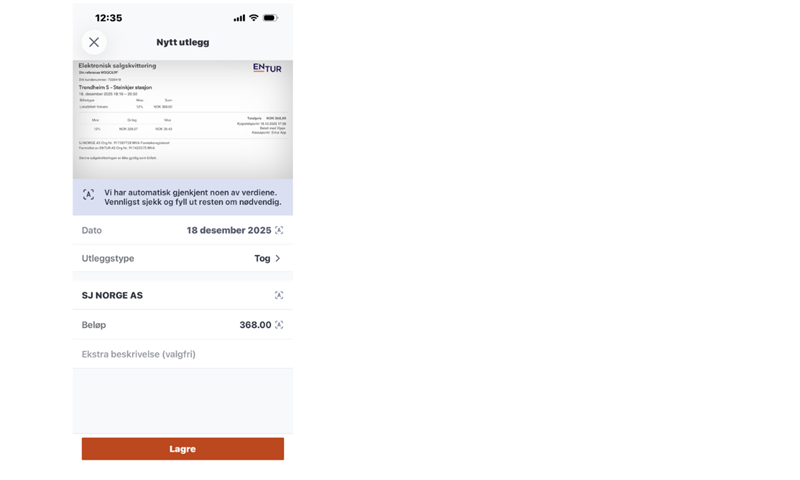Tap the automatic recognition info message

click(193, 197)
